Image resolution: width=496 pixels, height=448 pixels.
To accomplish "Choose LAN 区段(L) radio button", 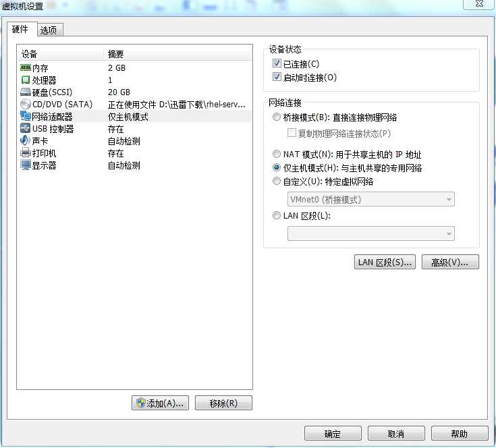I will coord(277,215).
